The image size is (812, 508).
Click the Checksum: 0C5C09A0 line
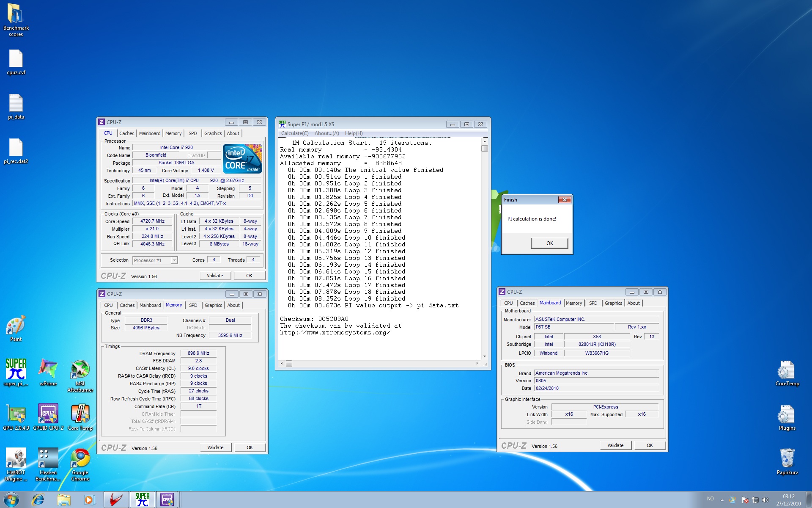314,319
